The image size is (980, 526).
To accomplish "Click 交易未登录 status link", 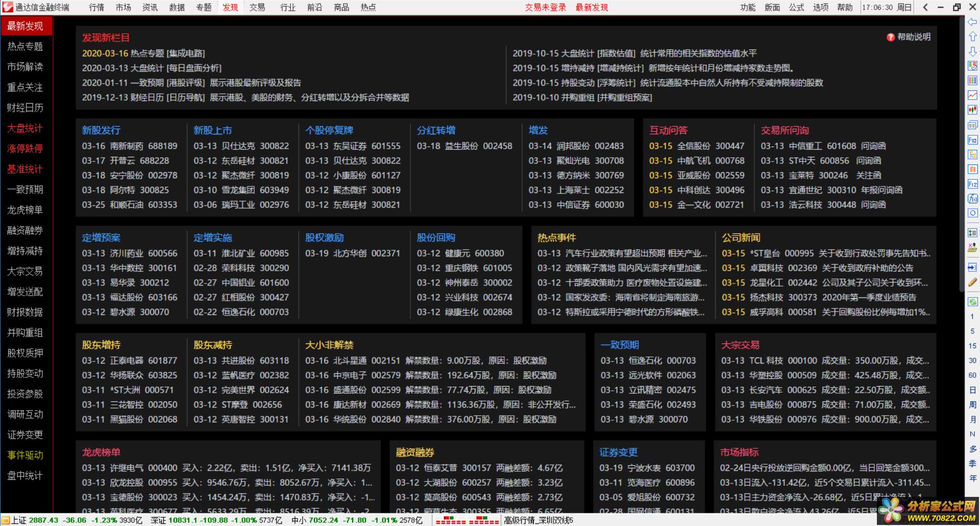I will [545, 7].
